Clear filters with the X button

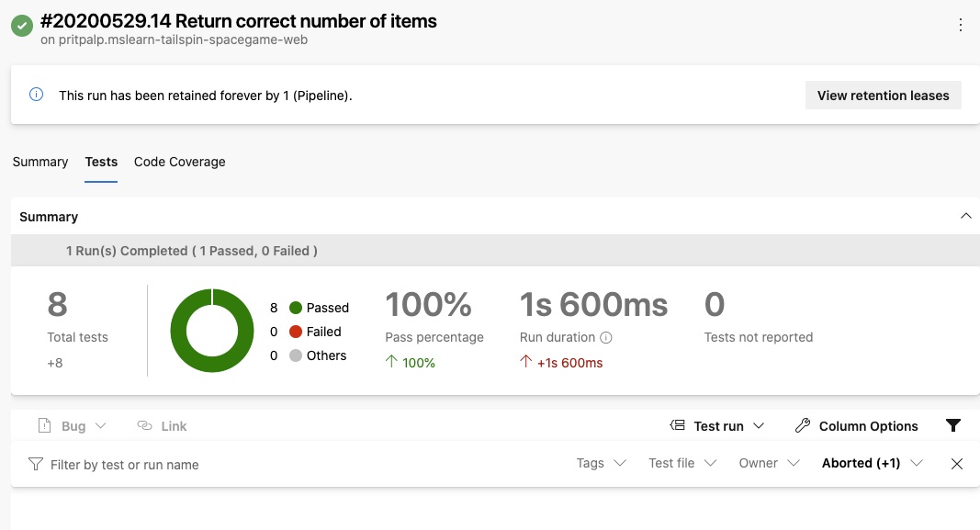pyautogui.click(x=957, y=464)
